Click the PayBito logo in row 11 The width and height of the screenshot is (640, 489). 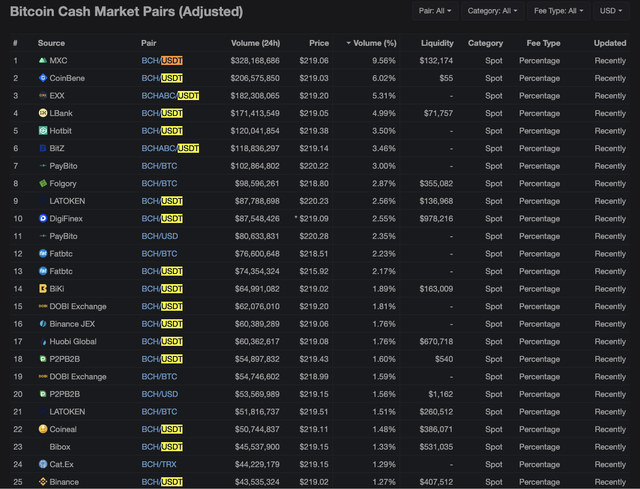tap(42, 236)
